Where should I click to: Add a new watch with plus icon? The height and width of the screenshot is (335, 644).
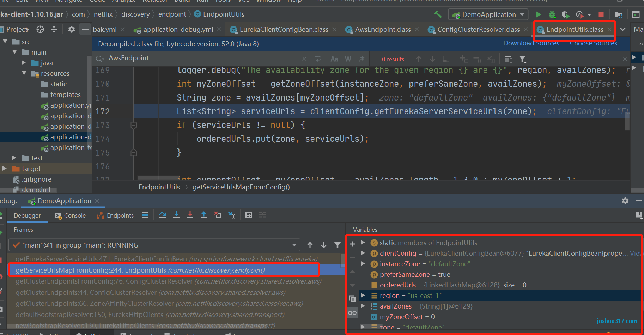[352, 244]
